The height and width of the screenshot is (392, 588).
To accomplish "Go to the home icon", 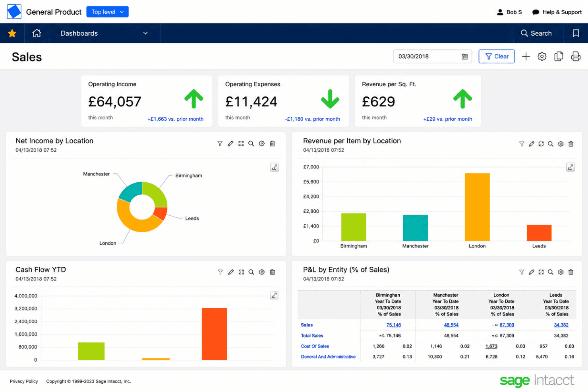I will point(37,33).
